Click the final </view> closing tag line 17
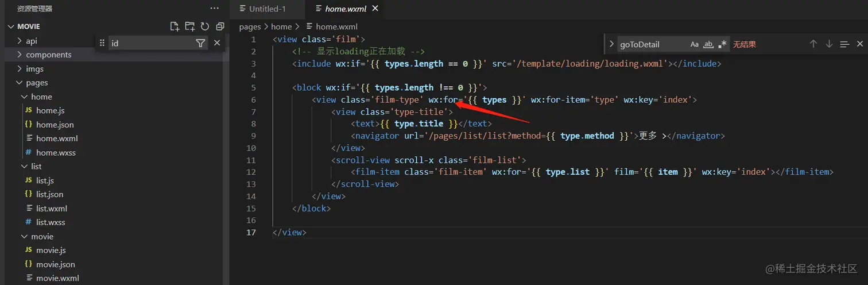 tap(290, 232)
